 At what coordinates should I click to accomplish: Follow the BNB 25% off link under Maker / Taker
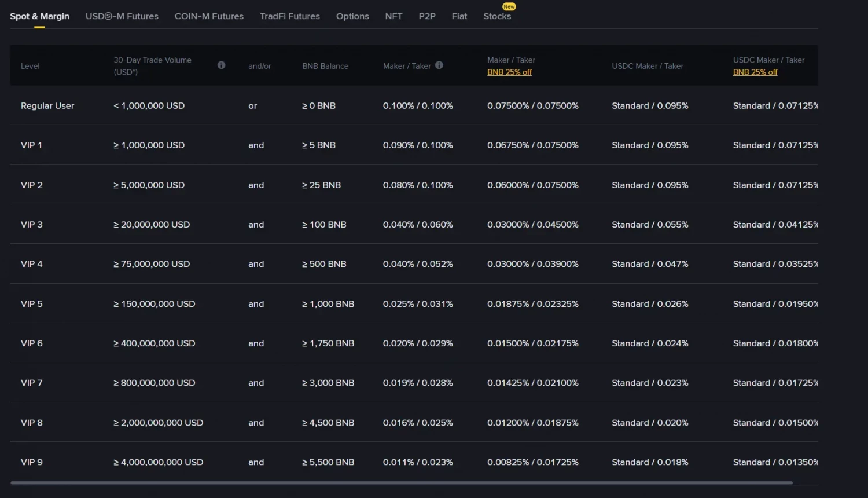(x=509, y=72)
